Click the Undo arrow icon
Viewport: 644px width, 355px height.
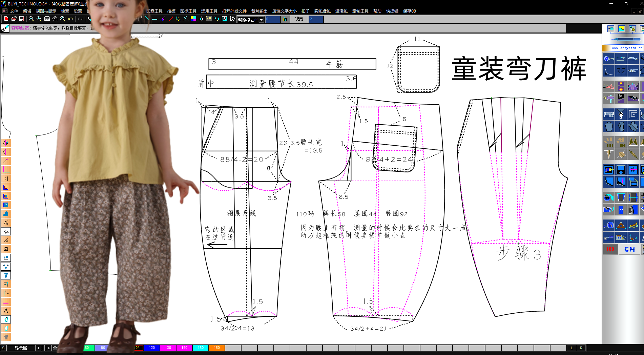pyautogui.click(x=70, y=19)
